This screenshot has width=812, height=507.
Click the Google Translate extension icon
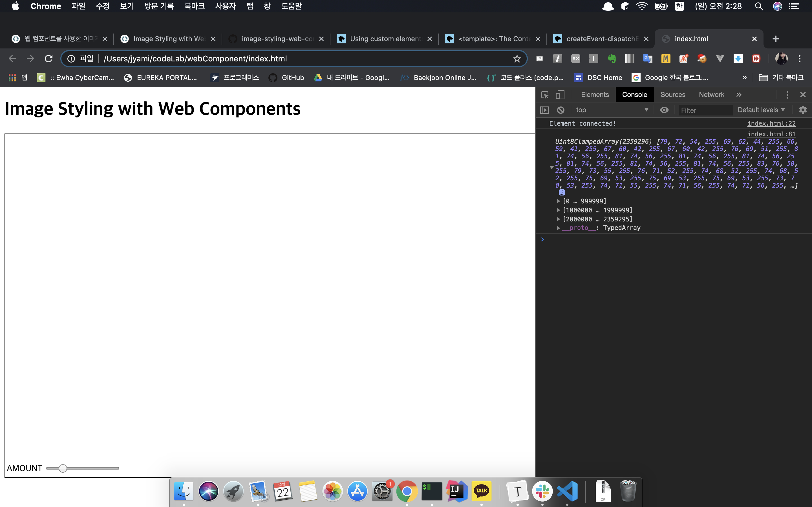tap(648, 59)
